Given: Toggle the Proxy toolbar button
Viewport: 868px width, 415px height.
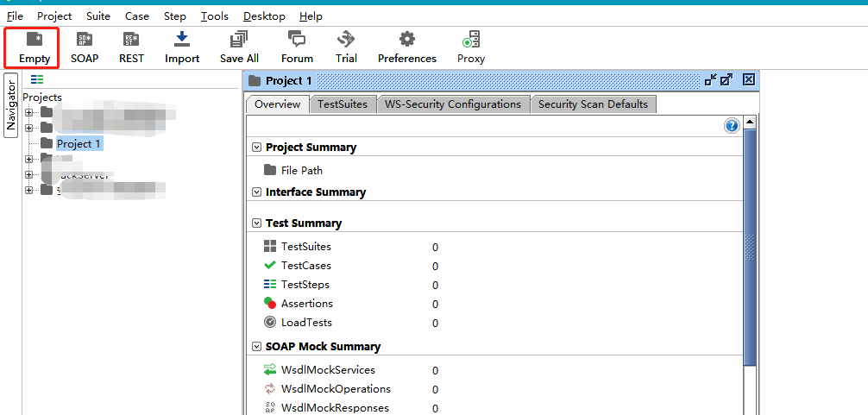Looking at the screenshot, I should pyautogui.click(x=471, y=47).
